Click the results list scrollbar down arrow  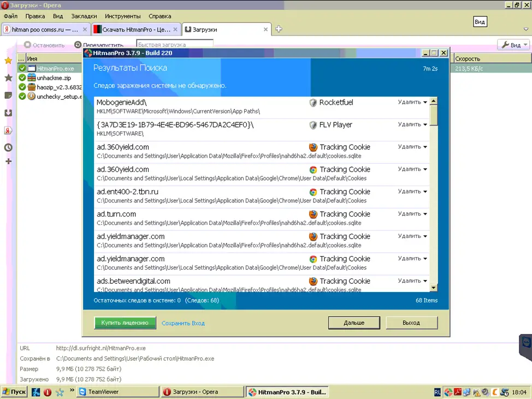[434, 288]
